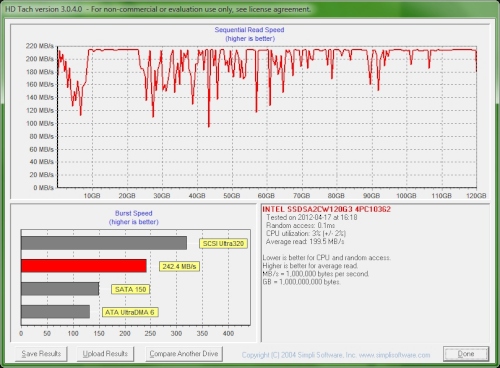Click the Sequential Read Speed chart title
Image resolution: width=500 pixels, height=368 pixels.
[249, 30]
